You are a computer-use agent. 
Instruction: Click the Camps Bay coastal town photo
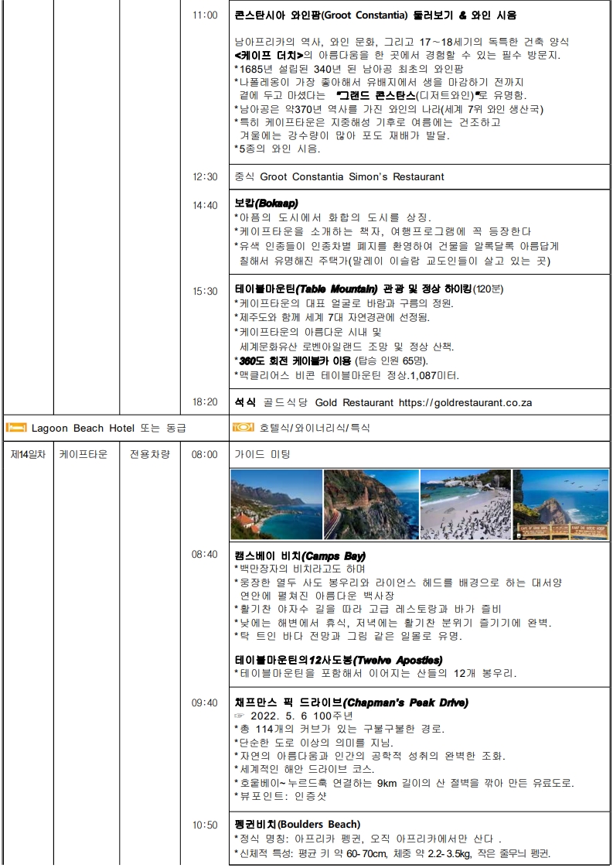tap(276, 504)
